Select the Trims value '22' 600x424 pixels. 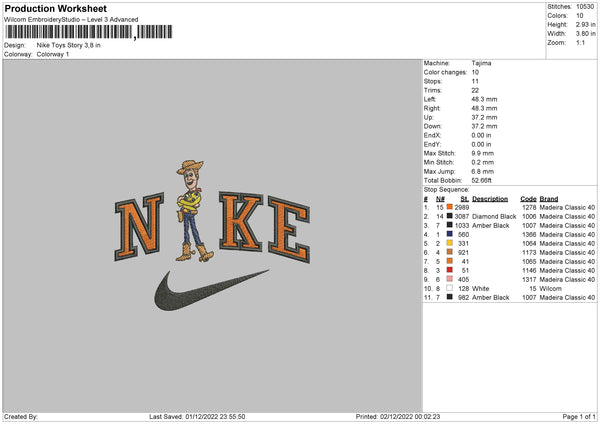(x=475, y=90)
